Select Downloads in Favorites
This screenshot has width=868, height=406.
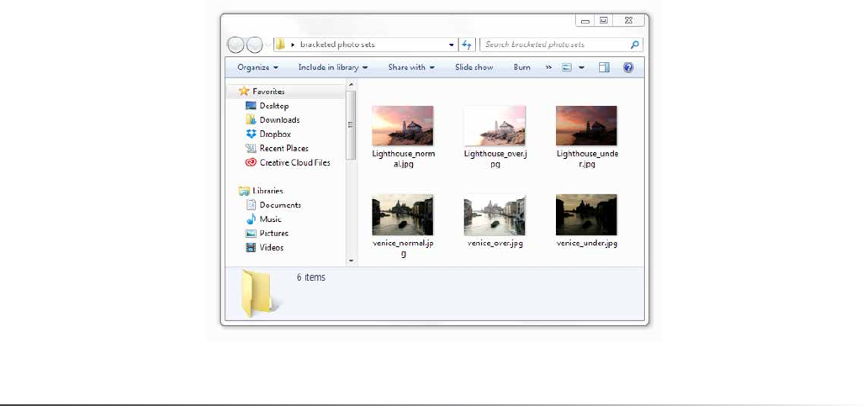tap(279, 119)
